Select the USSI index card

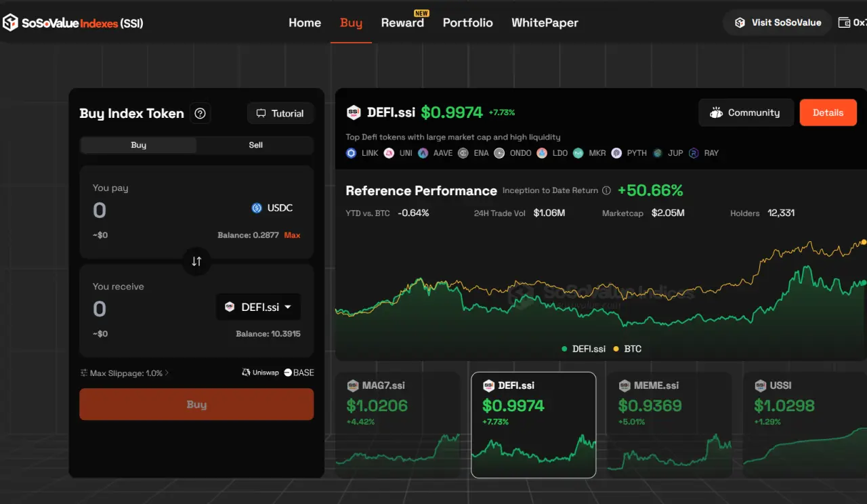805,425
